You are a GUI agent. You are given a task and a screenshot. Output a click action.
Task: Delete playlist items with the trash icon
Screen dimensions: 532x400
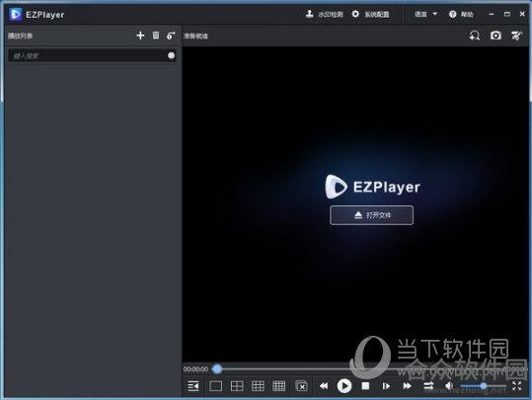click(156, 35)
